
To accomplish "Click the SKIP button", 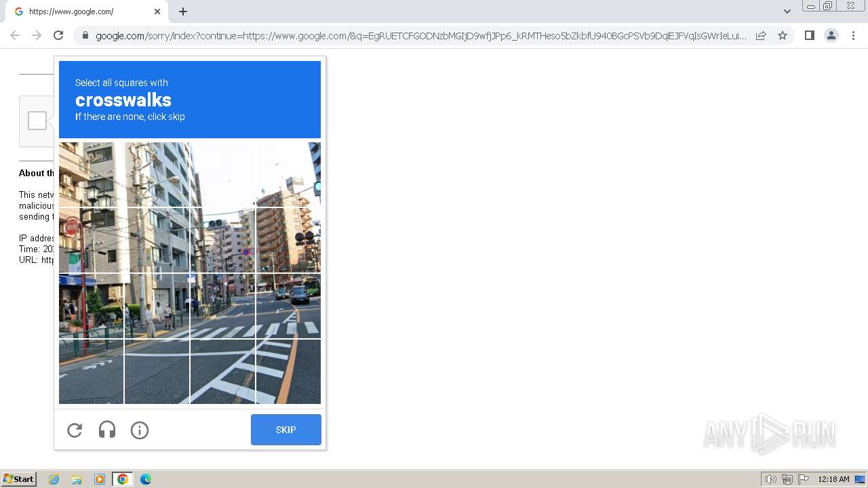I will 286,430.
